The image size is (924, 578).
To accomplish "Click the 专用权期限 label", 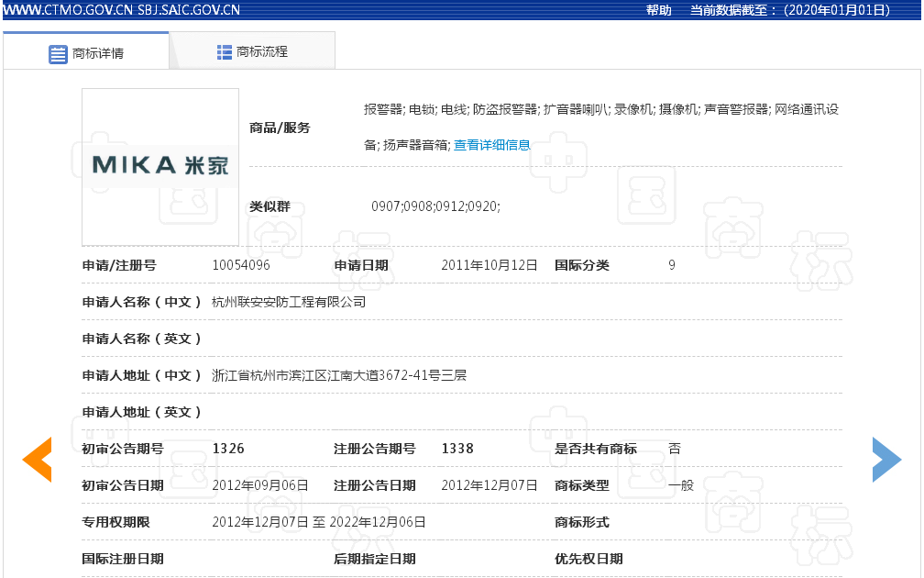I will point(115,522).
